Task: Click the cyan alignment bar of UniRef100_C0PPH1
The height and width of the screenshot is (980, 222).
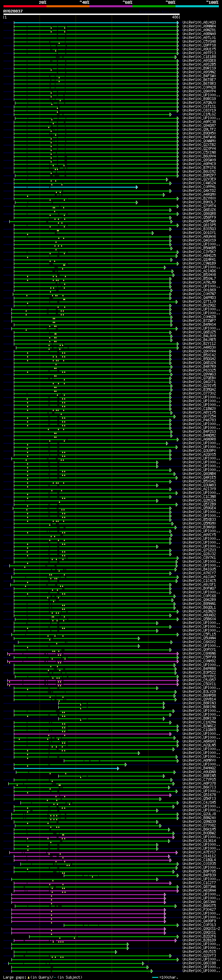Action: 76,187
